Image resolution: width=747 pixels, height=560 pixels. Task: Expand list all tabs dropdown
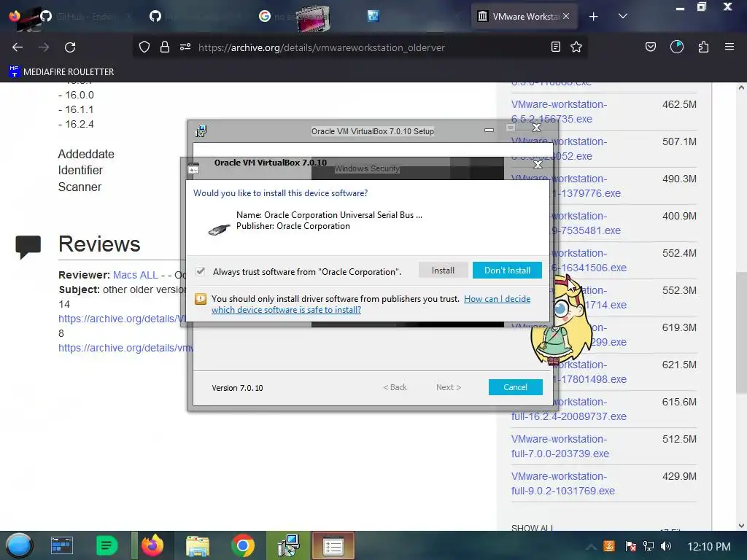623,16
